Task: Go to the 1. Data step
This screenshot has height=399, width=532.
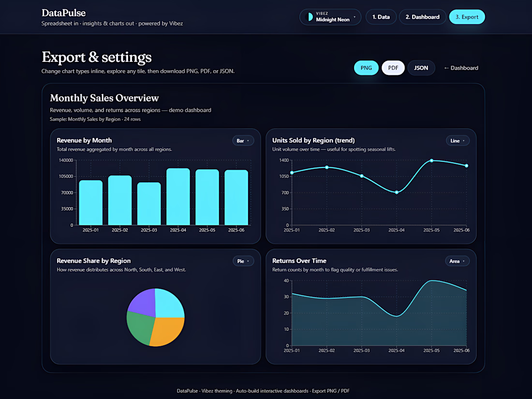Action: click(x=381, y=17)
